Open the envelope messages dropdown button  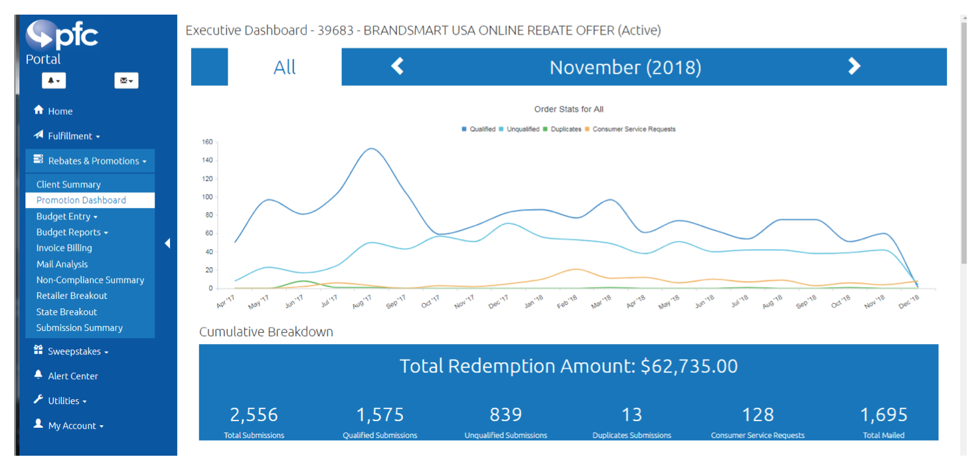(x=126, y=80)
